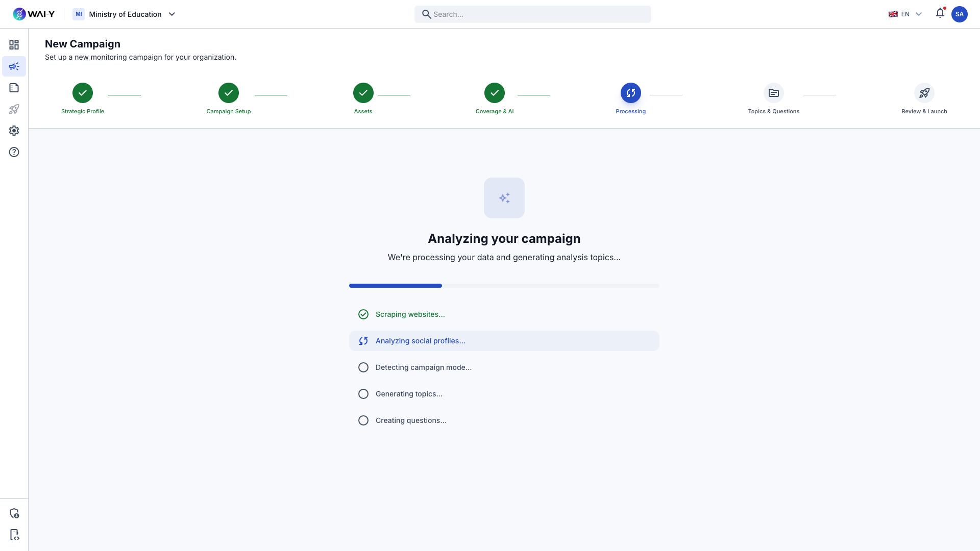The width and height of the screenshot is (980, 551).
Task: Select the Generating topics step circle
Action: (363, 393)
